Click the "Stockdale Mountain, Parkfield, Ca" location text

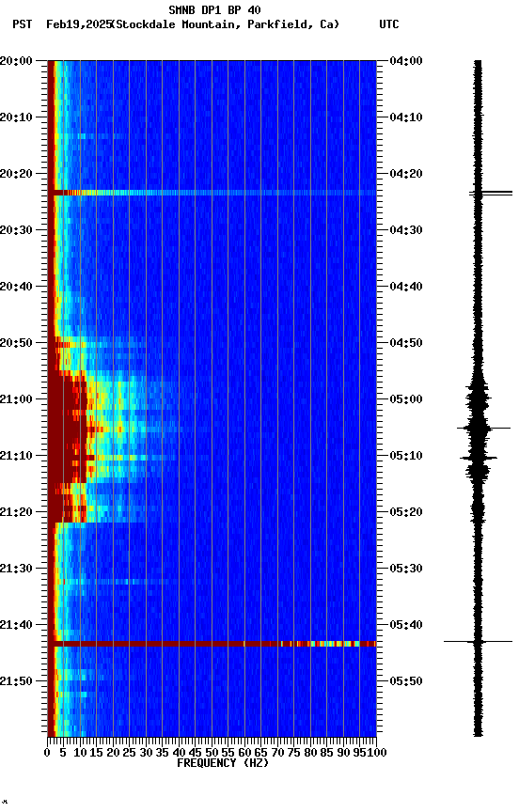click(x=226, y=24)
